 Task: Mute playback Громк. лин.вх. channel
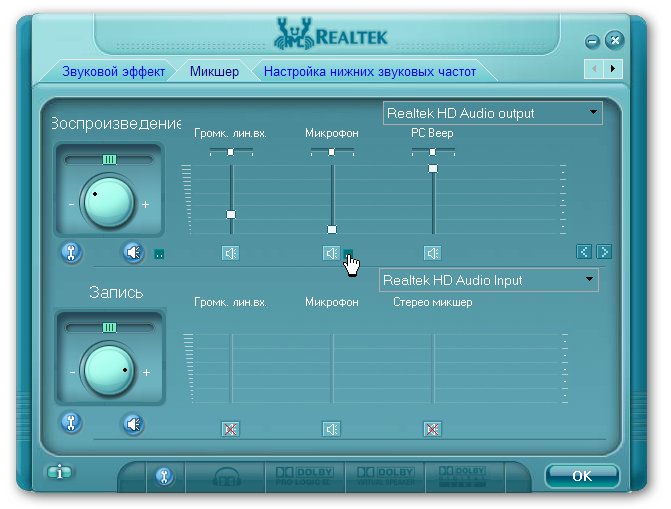point(231,253)
